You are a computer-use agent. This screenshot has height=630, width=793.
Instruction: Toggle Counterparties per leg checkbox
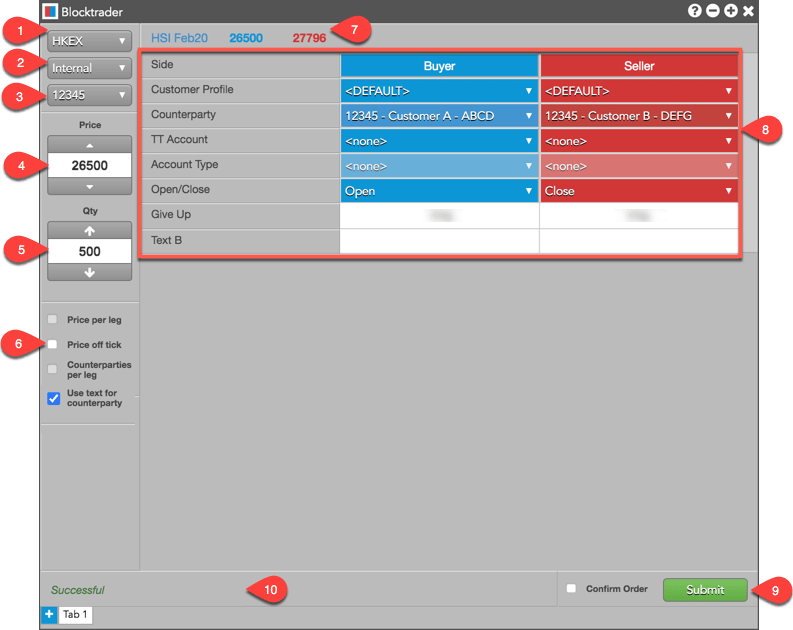coord(52,369)
